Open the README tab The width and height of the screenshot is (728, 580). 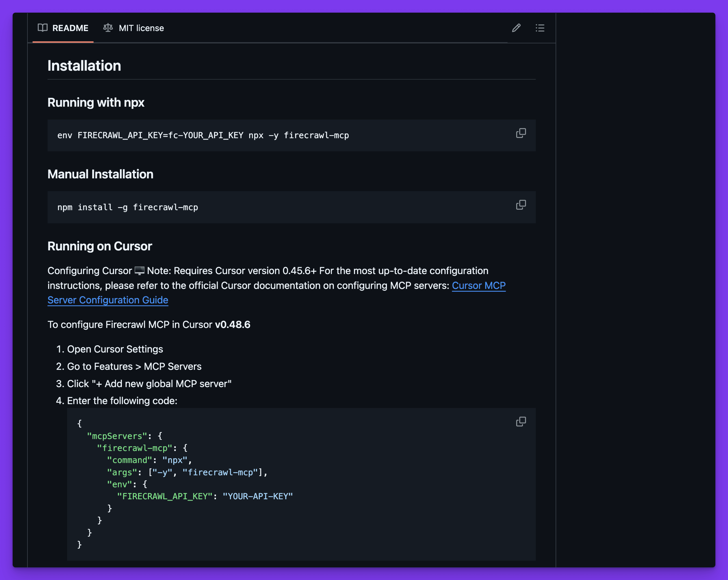coord(63,28)
